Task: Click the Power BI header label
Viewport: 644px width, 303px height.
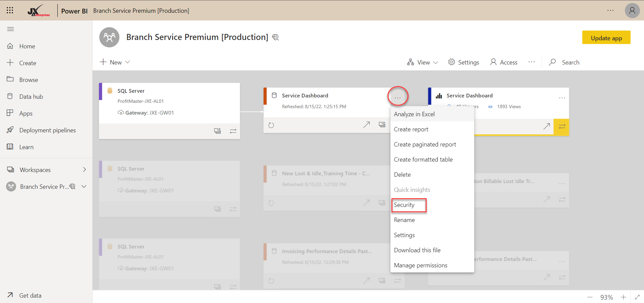Action: coord(74,11)
